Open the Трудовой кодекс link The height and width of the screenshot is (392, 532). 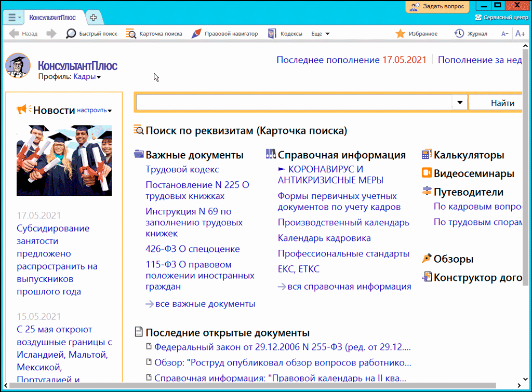[182, 169]
